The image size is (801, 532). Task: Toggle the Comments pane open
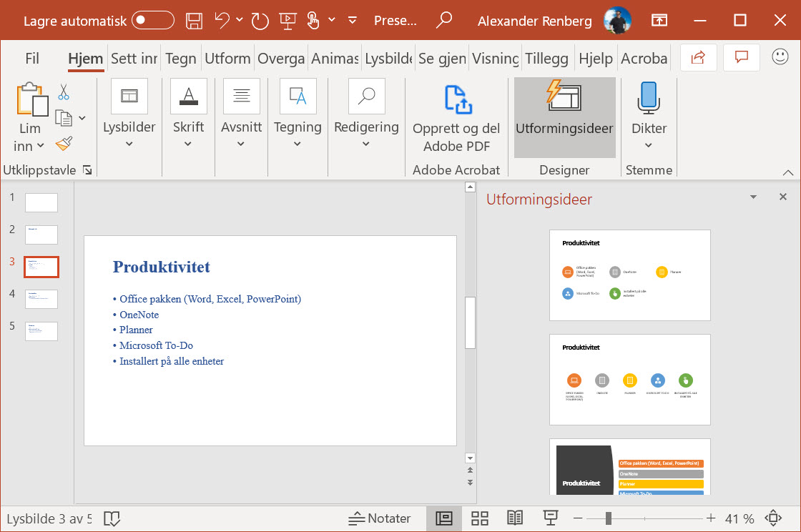(x=741, y=57)
